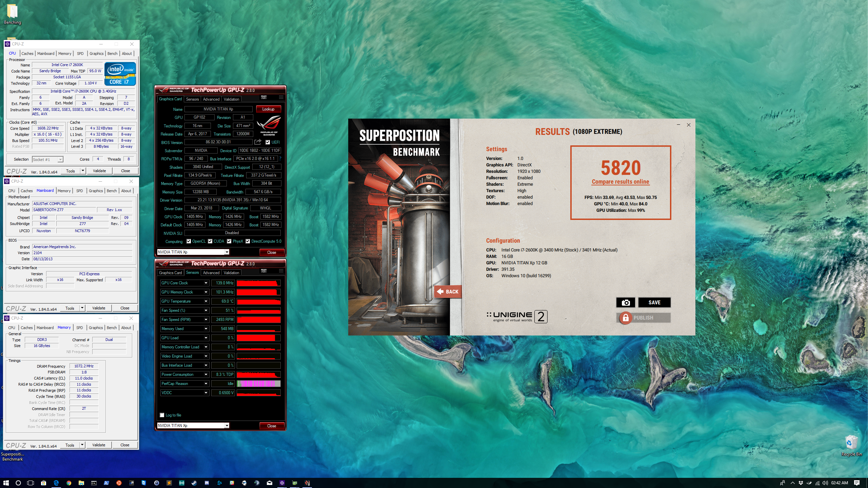
Task: Expand the Memory Used sensor dropdown
Action: (206, 329)
